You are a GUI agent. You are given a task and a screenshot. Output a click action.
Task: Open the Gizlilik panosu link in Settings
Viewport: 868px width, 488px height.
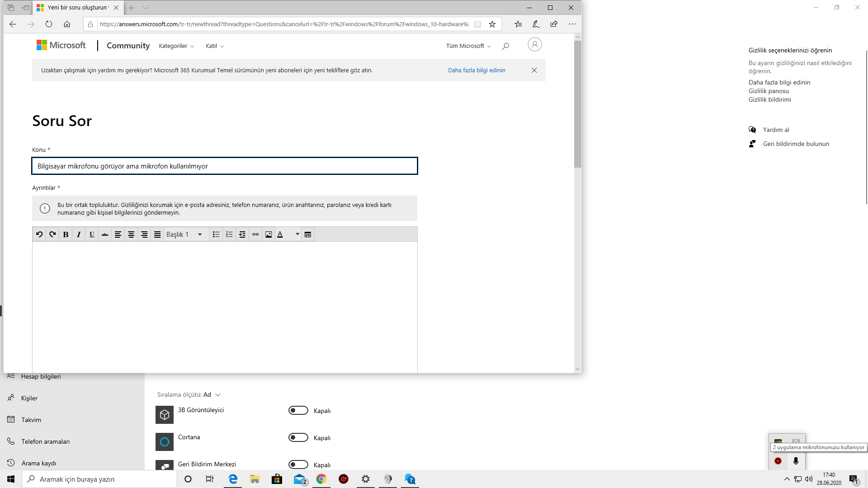(x=769, y=91)
